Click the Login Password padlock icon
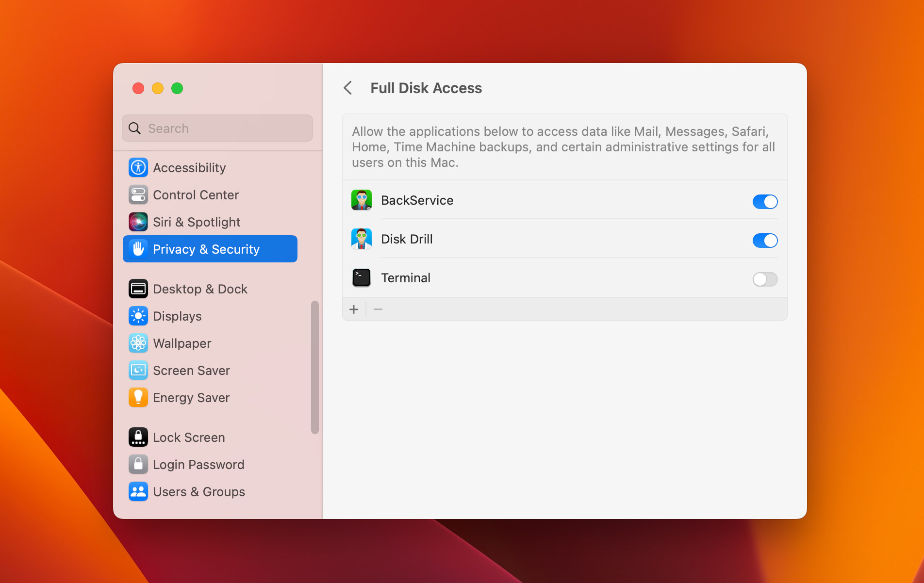This screenshot has height=583, width=924. point(138,465)
